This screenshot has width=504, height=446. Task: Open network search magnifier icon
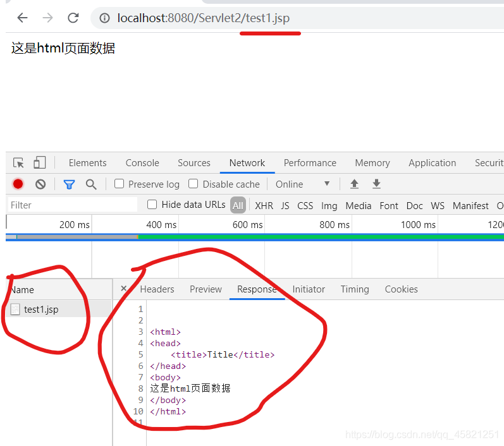(x=91, y=184)
